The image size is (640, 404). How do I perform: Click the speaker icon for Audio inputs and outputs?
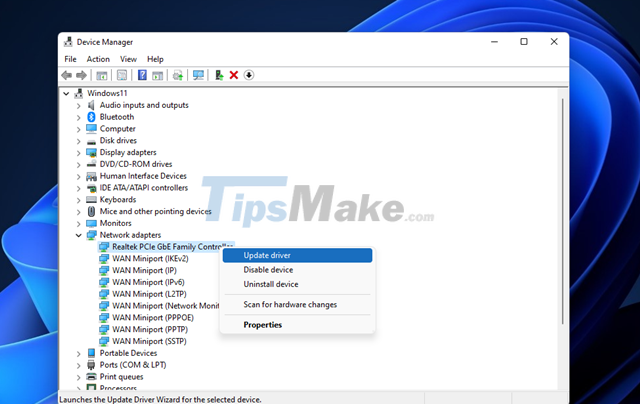[91, 105]
